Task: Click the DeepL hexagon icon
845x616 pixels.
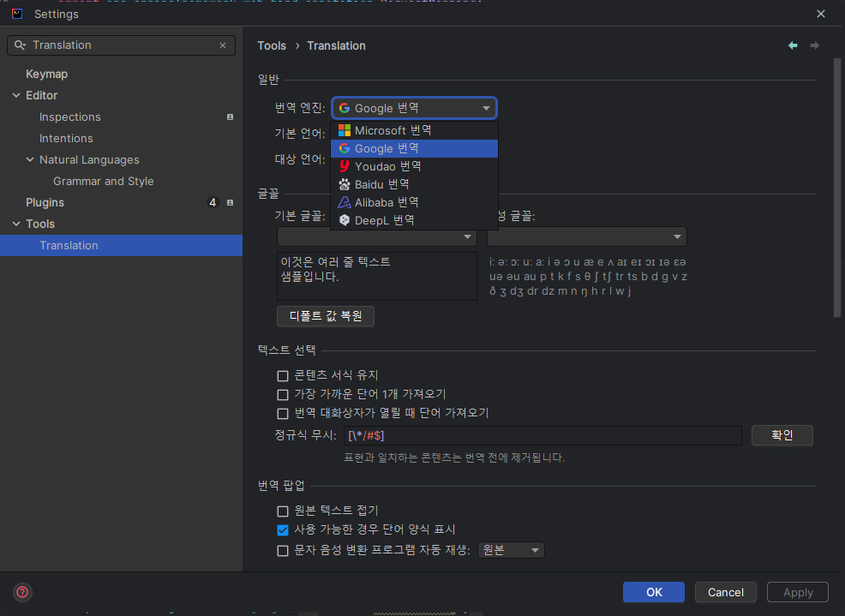Action: (345, 220)
